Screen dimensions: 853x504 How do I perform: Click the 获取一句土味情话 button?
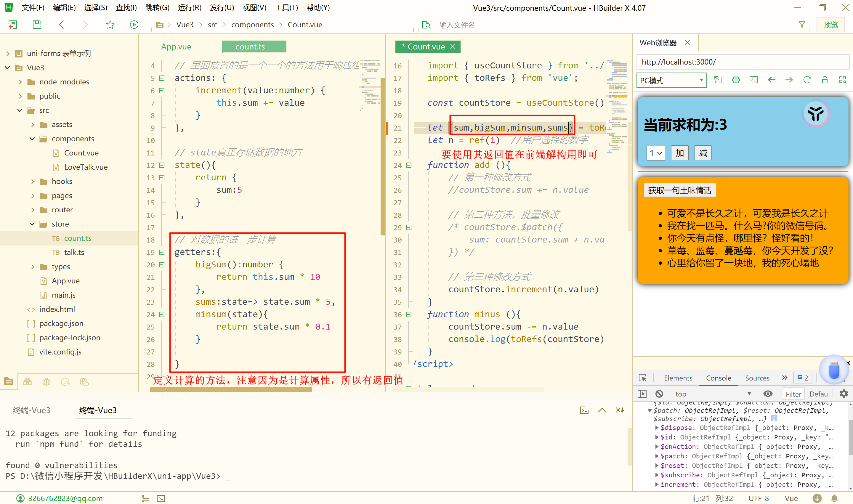(679, 190)
